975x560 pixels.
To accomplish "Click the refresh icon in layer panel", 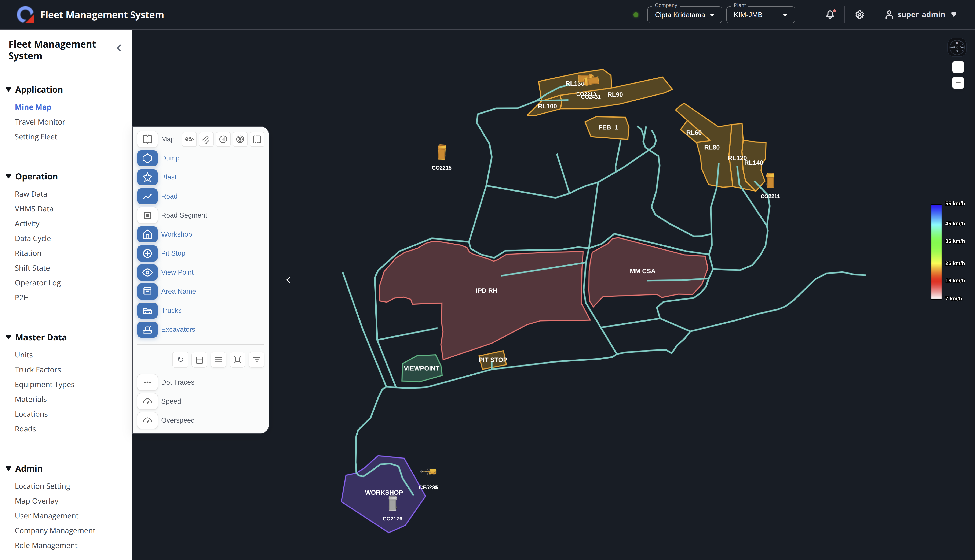I will point(180,360).
